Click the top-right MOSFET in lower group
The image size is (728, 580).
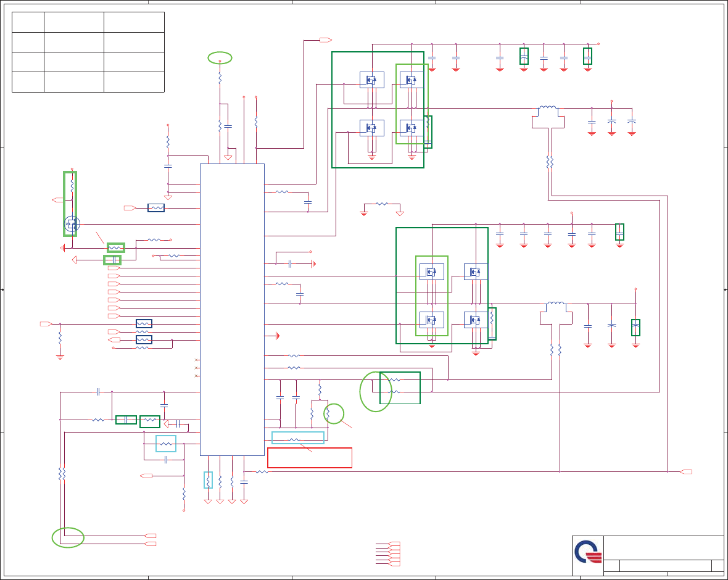coord(476,271)
